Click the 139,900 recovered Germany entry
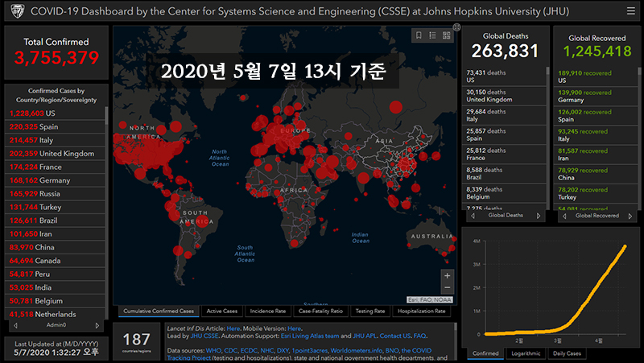Viewport: 644px width, 363px height. click(x=596, y=96)
